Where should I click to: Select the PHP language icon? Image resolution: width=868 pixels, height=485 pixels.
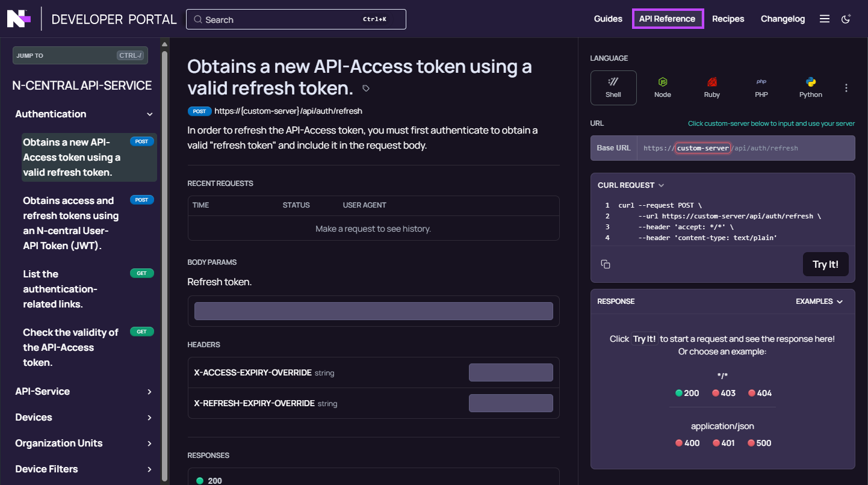761,88
